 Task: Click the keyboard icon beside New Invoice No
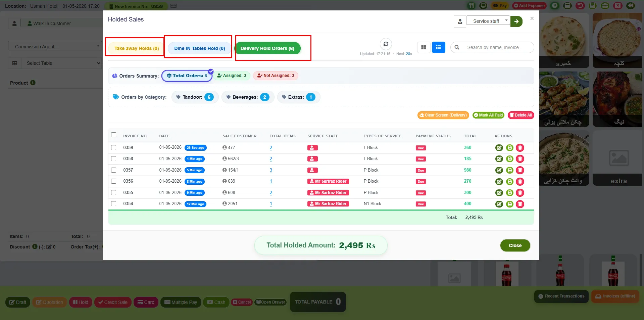[174, 6]
